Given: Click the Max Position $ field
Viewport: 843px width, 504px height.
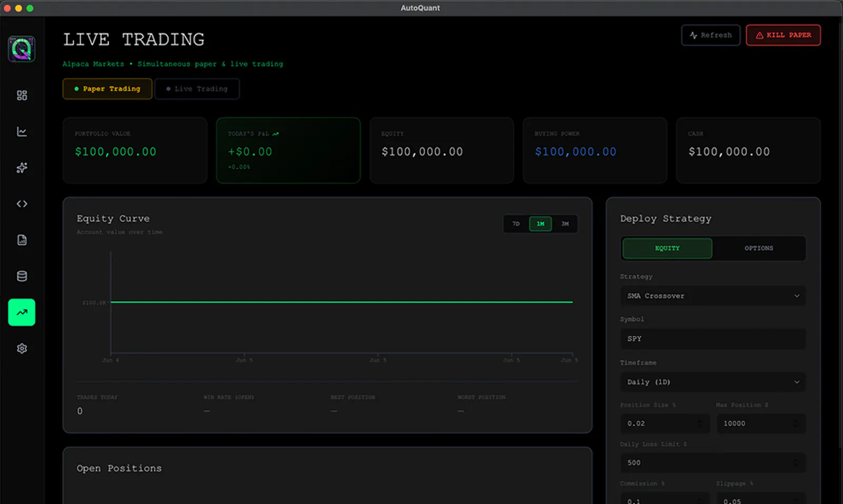Looking at the screenshot, I should (761, 423).
